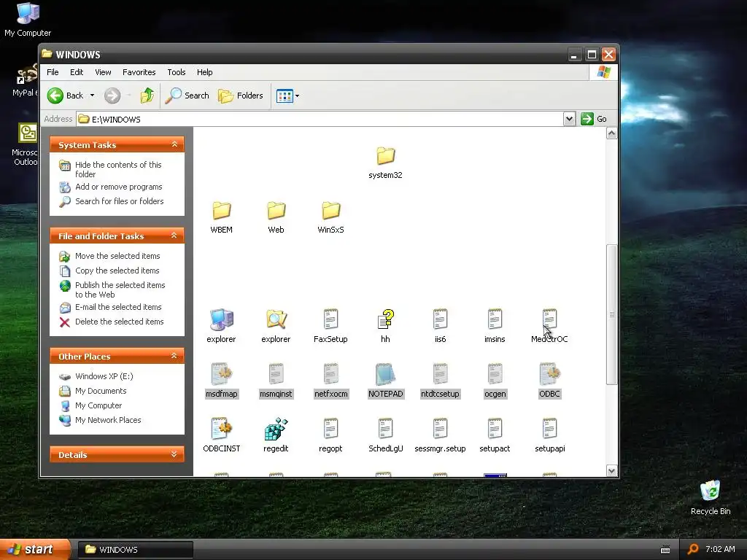The image size is (747, 560).
Task: Open the Back history dropdown arrow
Action: point(93,96)
